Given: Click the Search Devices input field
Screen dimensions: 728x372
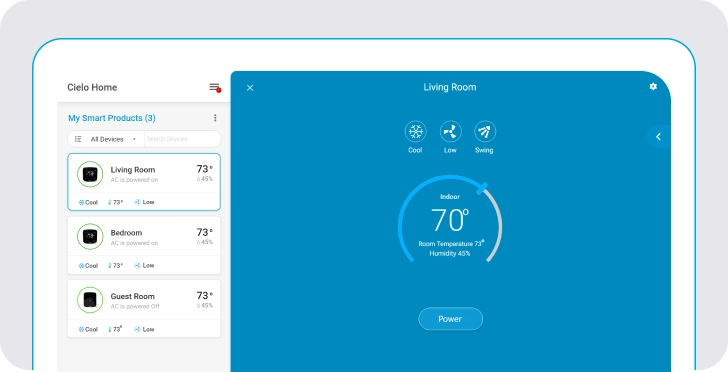Looking at the screenshot, I should 182,139.
